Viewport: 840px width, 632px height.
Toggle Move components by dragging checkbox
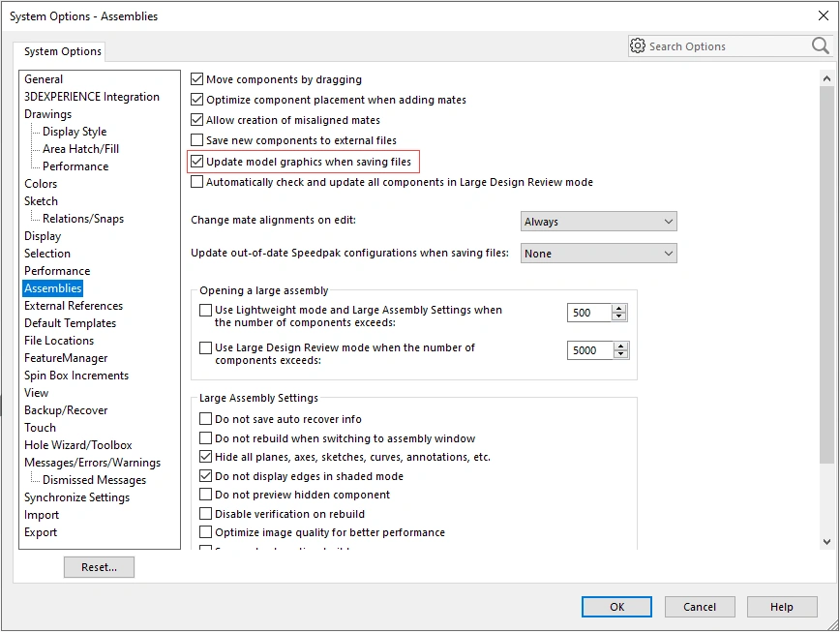pos(197,79)
